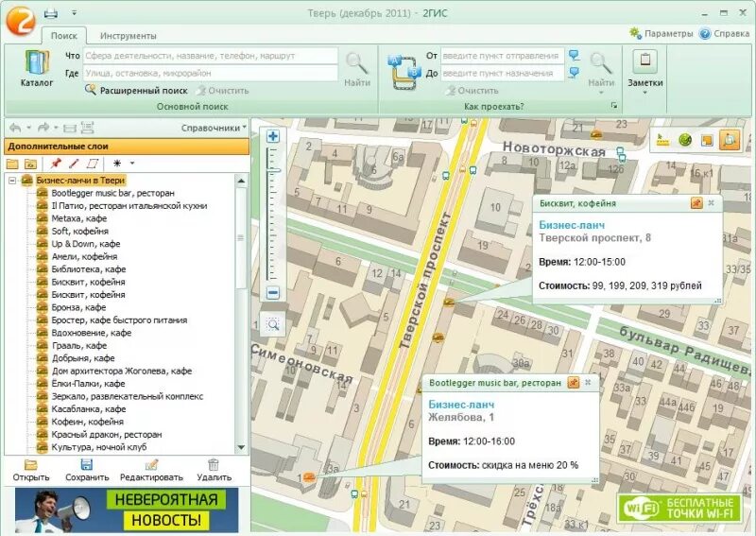The height and width of the screenshot is (536, 756).
Task: Close the Bootlegger music bar callout
Action: pyautogui.click(x=588, y=383)
